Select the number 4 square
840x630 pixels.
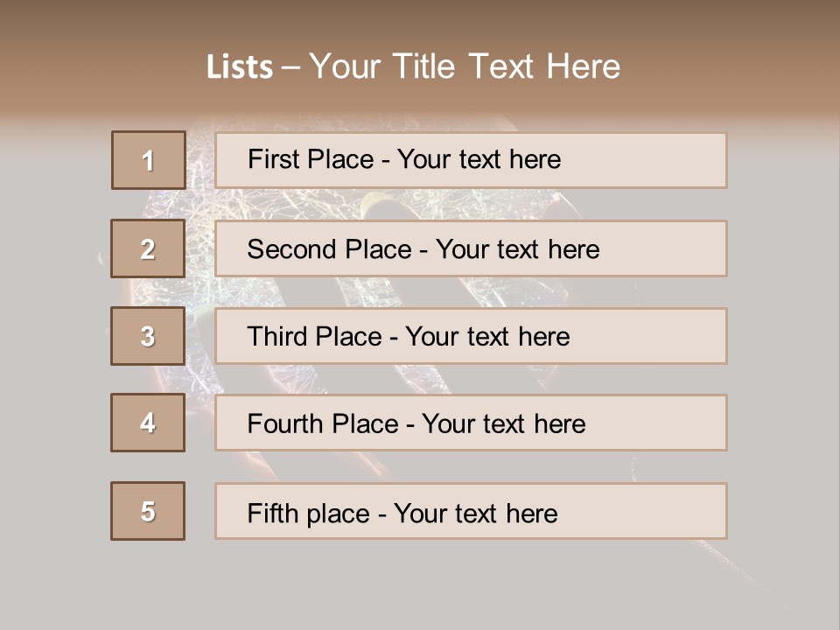click(148, 423)
